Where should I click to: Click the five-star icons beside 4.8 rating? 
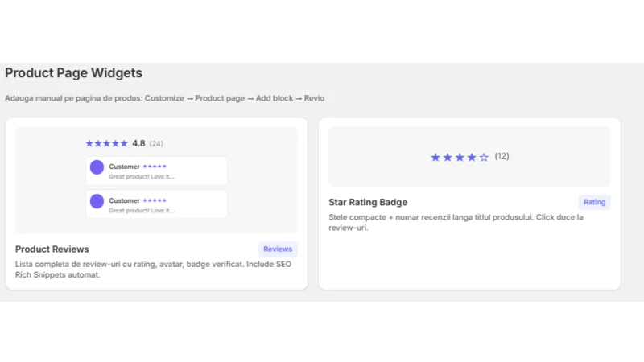(107, 143)
